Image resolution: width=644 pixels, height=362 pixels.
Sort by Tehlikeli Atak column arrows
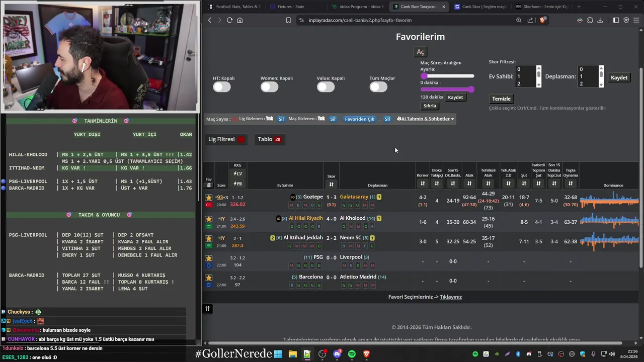click(488, 184)
